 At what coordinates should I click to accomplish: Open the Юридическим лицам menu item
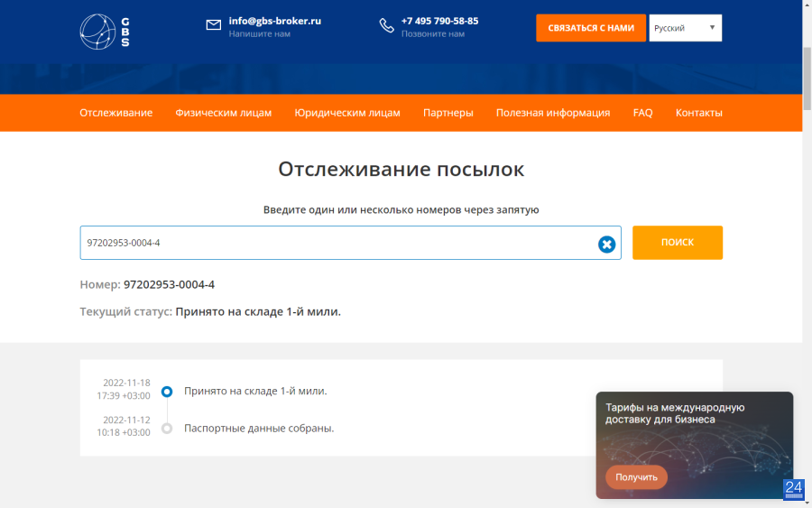[x=347, y=113]
